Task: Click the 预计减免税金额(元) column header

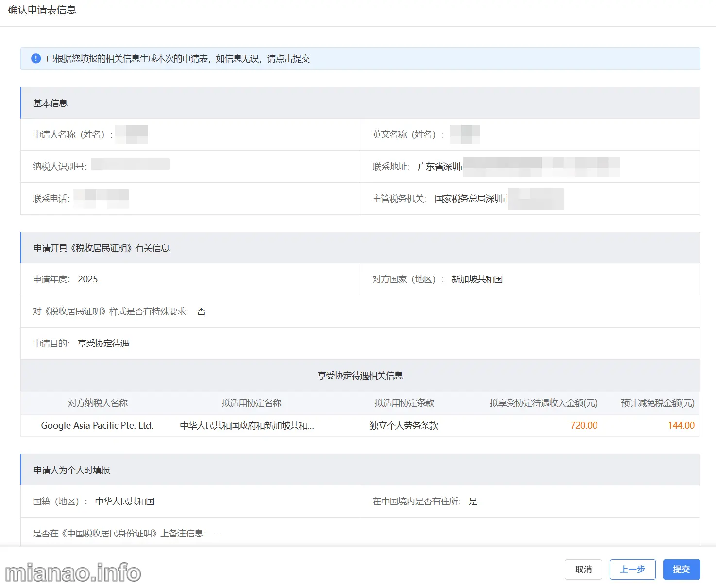Action: [657, 403]
